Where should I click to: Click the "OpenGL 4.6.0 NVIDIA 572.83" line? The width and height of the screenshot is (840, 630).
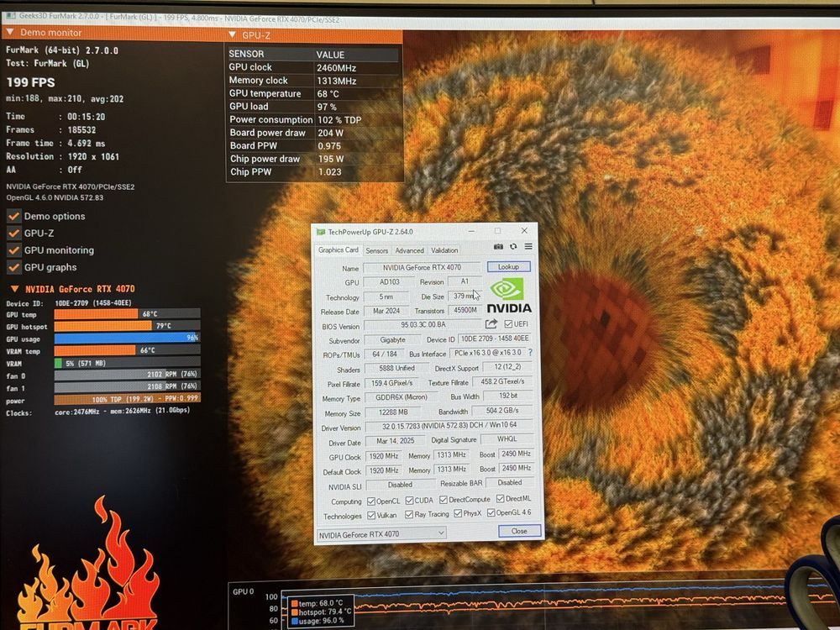point(55,197)
